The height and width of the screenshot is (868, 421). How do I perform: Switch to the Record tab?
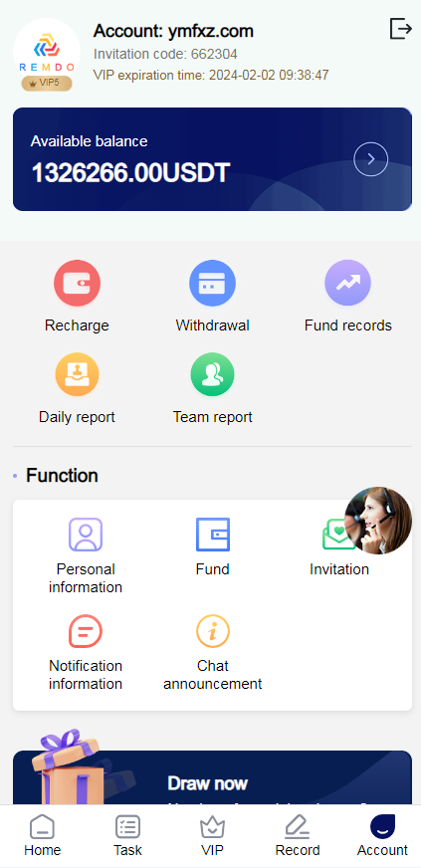click(298, 836)
